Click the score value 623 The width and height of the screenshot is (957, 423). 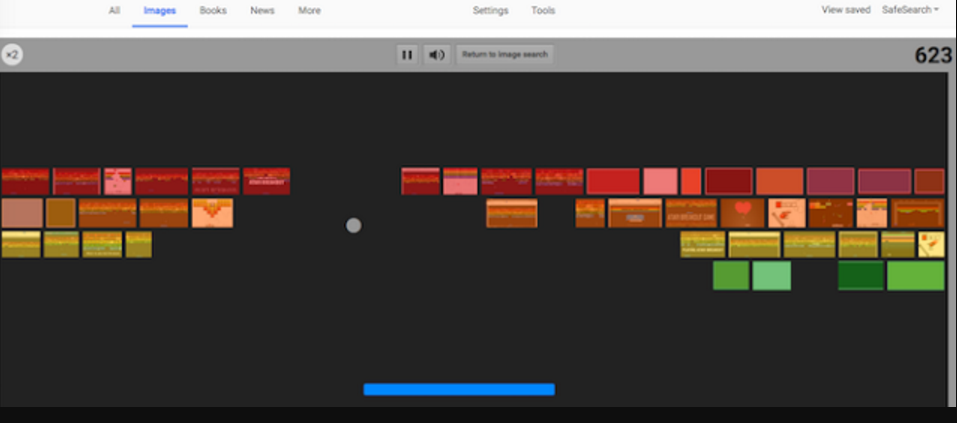(x=933, y=56)
